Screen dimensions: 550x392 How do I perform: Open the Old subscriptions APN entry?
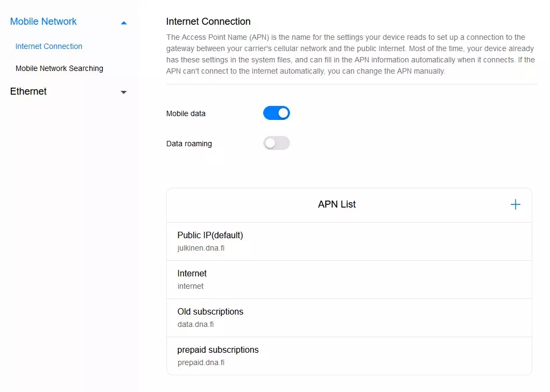pyautogui.click(x=210, y=311)
